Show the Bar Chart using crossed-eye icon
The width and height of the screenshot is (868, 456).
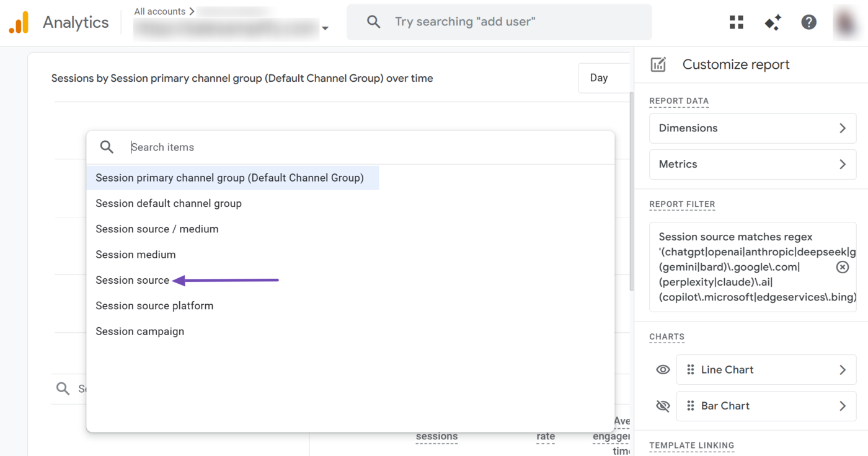coord(663,406)
